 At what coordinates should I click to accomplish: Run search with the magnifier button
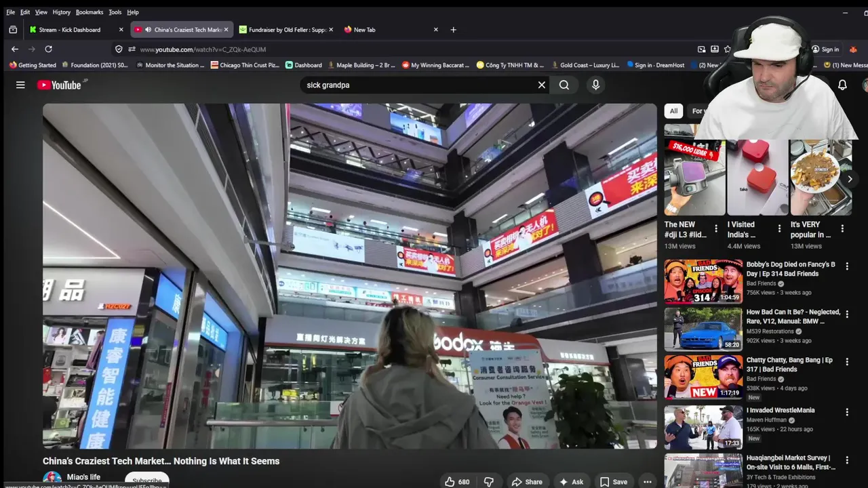point(564,85)
